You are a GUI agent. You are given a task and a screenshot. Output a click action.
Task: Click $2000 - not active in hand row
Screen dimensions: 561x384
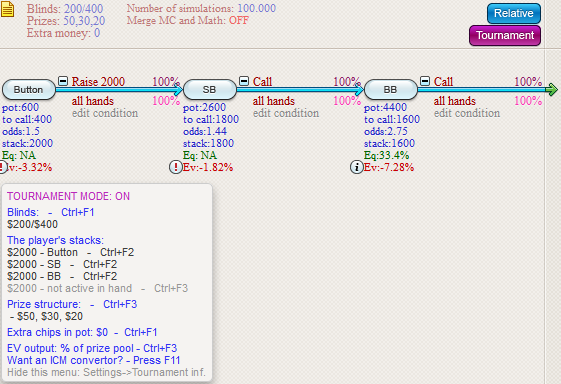coord(97,288)
